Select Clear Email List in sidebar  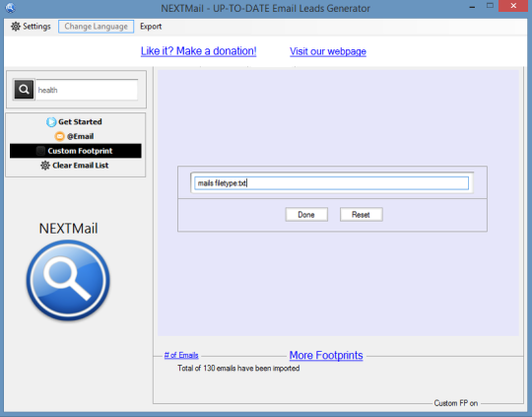75,166
